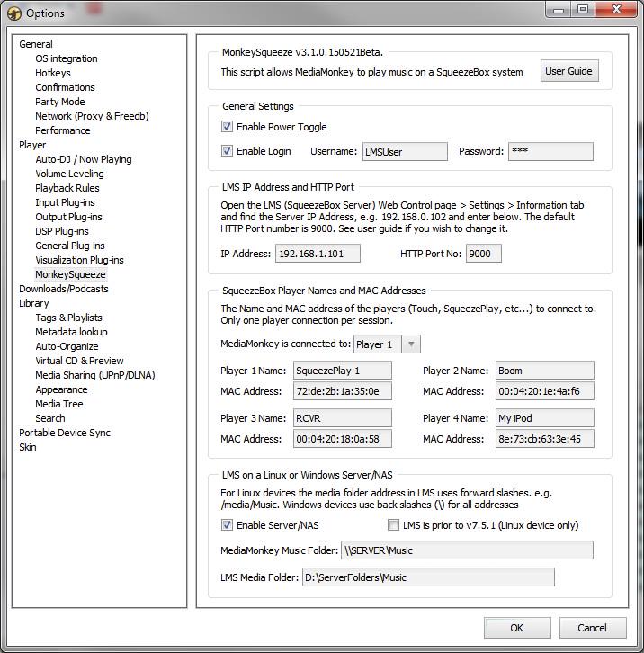The height and width of the screenshot is (653, 644).
Task: Click the Password field
Action: 550,152
